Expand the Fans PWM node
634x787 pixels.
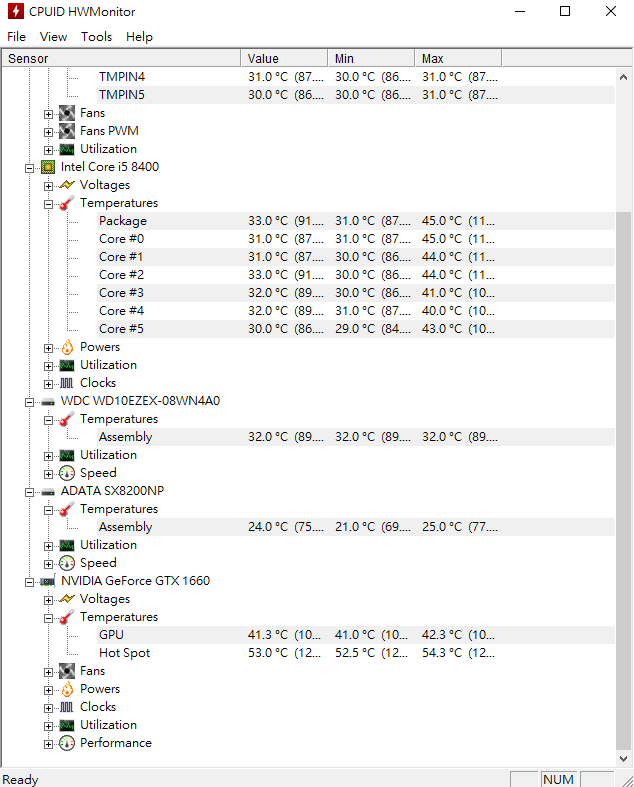pyautogui.click(x=48, y=132)
